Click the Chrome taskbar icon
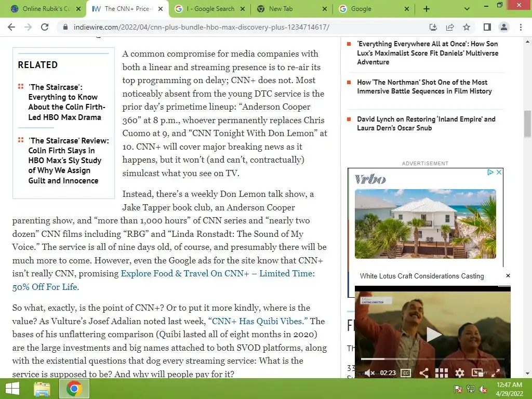 [74, 389]
